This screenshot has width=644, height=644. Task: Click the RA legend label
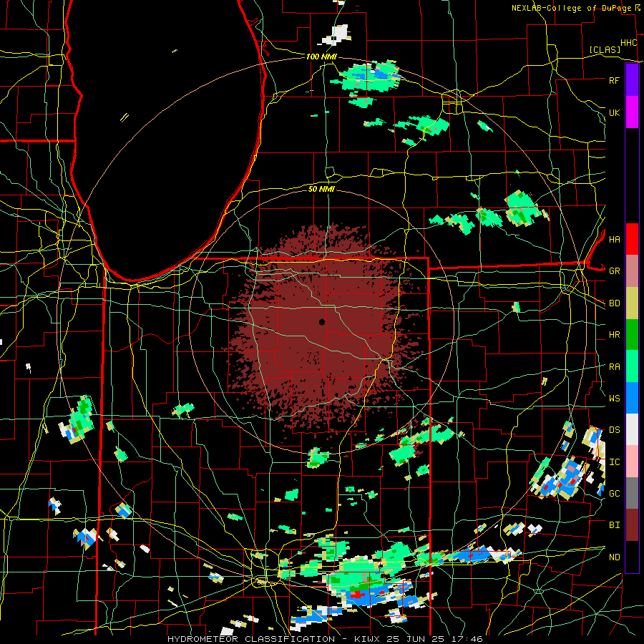coord(614,367)
